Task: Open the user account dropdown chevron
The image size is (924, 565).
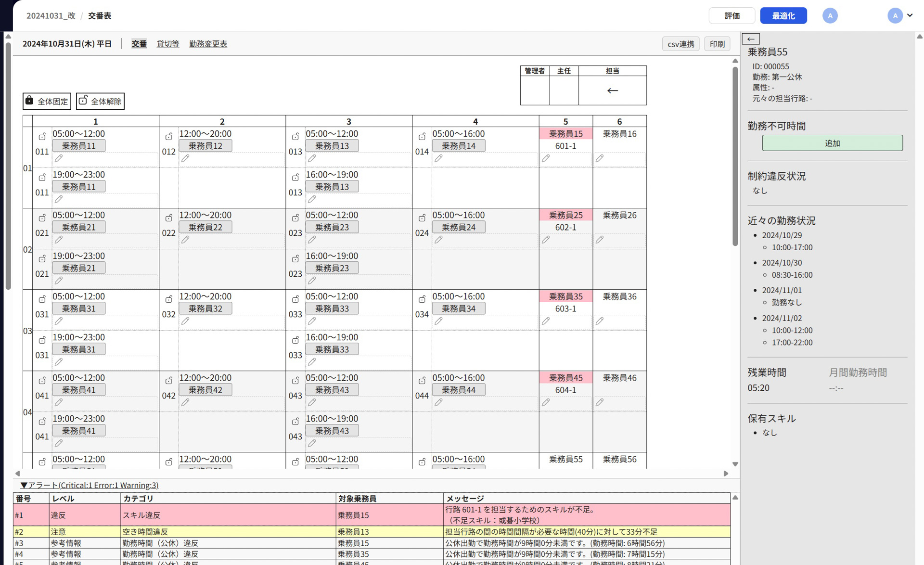Action: (910, 15)
